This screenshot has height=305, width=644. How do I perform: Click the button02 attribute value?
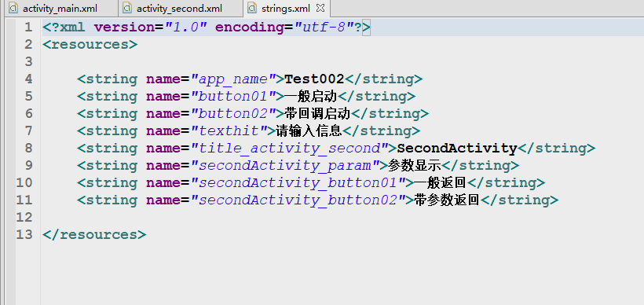point(233,113)
